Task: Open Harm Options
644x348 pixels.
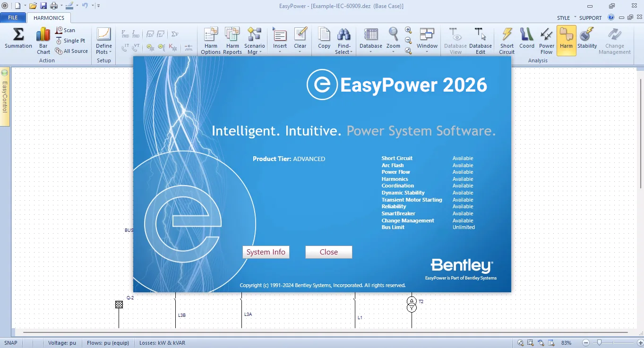Action: 211,41
